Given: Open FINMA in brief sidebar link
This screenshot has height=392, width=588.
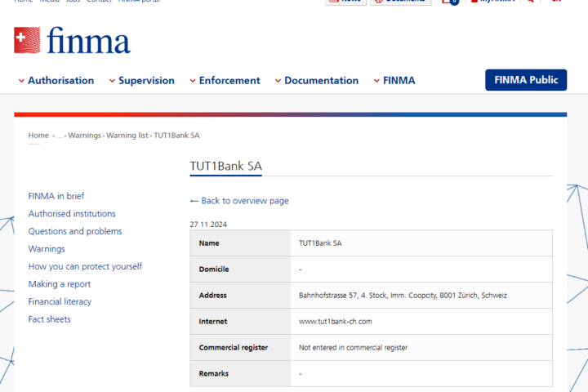Looking at the screenshot, I should pos(56,196).
